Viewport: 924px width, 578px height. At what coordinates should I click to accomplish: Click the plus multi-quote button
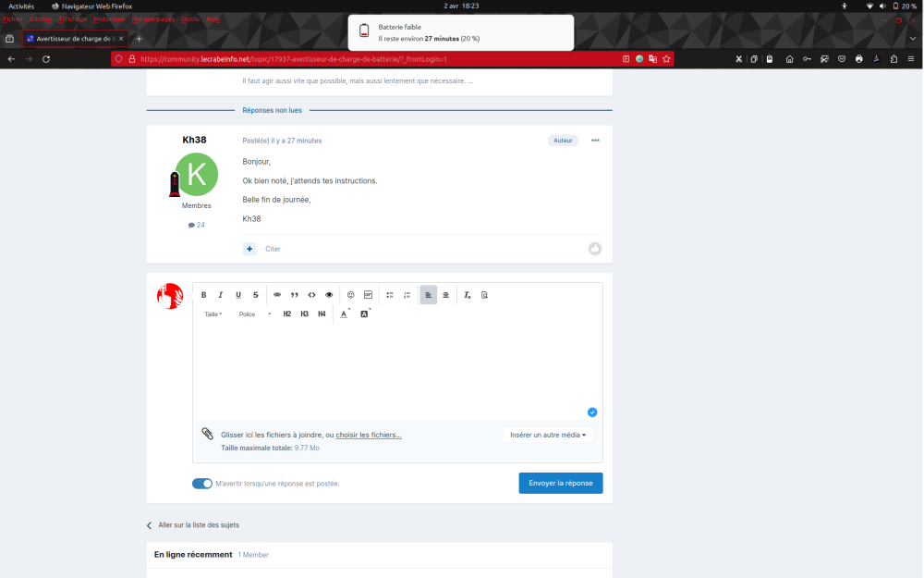coord(249,249)
